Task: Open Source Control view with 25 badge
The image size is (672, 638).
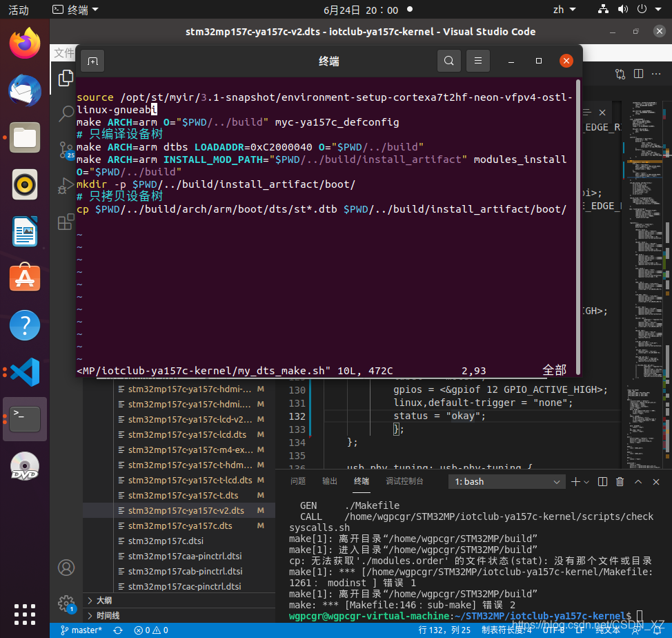Action: [x=66, y=151]
